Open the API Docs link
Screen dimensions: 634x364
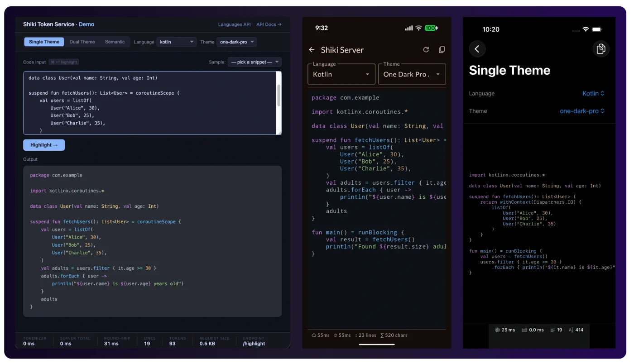click(x=269, y=24)
